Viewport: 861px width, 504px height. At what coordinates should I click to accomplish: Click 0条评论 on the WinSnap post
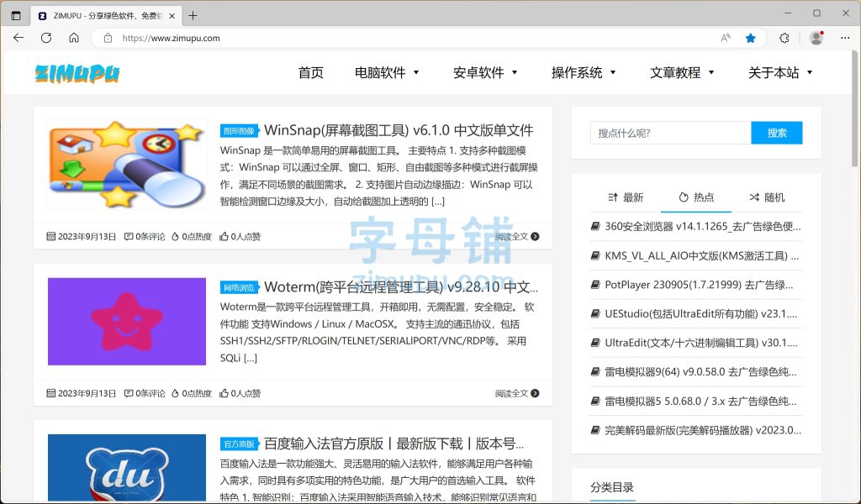click(145, 236)
